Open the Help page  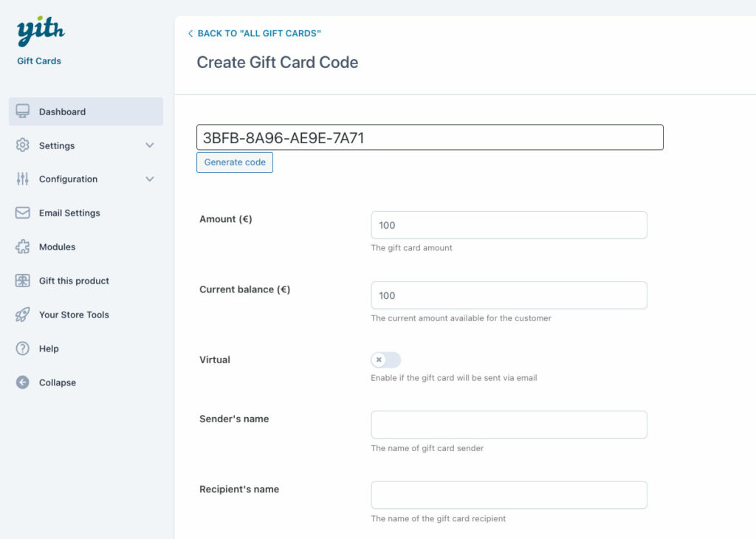[x=86, y=348]
